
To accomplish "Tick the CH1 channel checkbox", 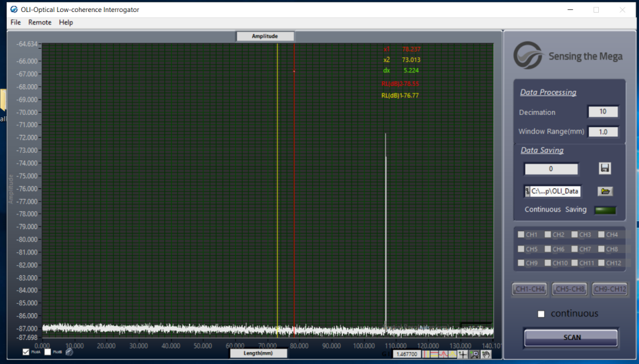I will point(521,234).
